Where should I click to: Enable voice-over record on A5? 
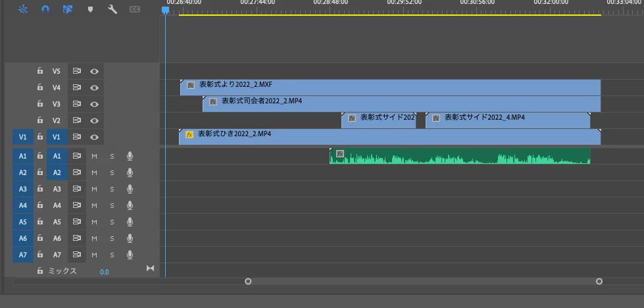[130, 222]
